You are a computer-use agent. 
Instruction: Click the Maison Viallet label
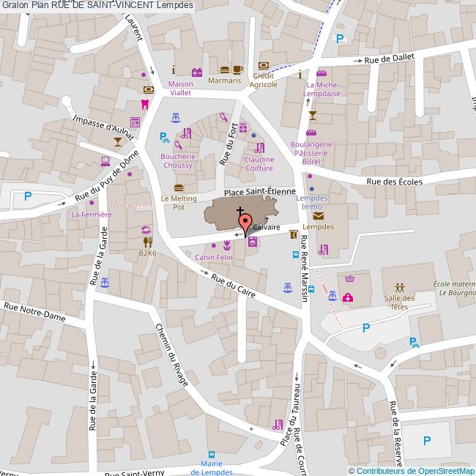(180, 89)
